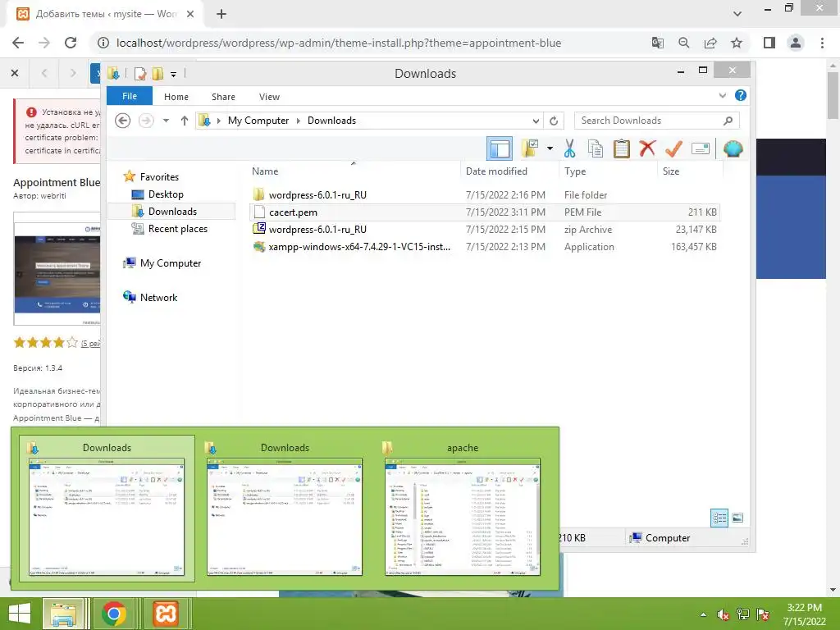Reload the Chrome page
This screenshot has height=630, width=840.
tap(71, 43)
